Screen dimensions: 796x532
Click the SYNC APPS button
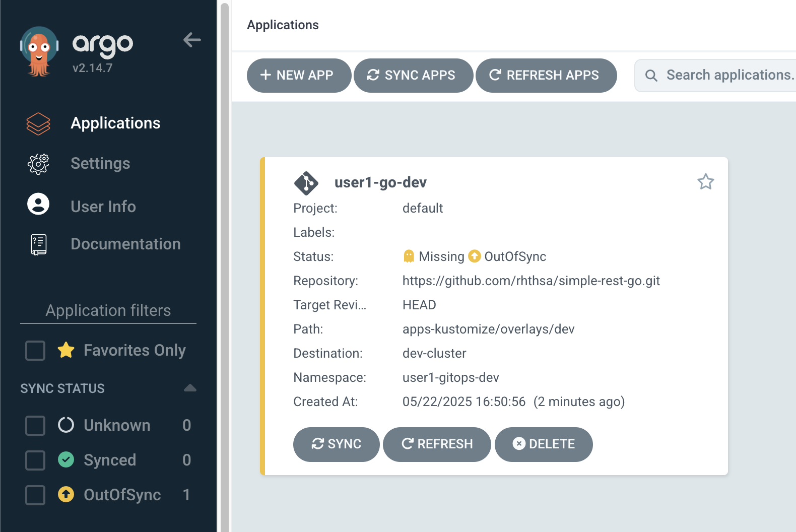413,76
